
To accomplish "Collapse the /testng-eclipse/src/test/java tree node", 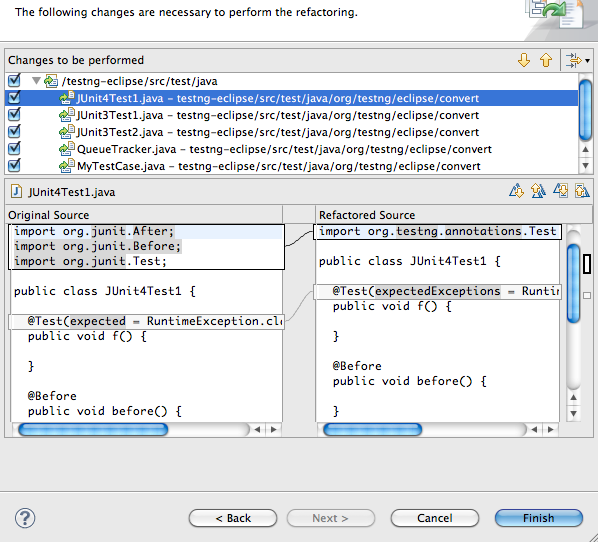I will (36, 81).
